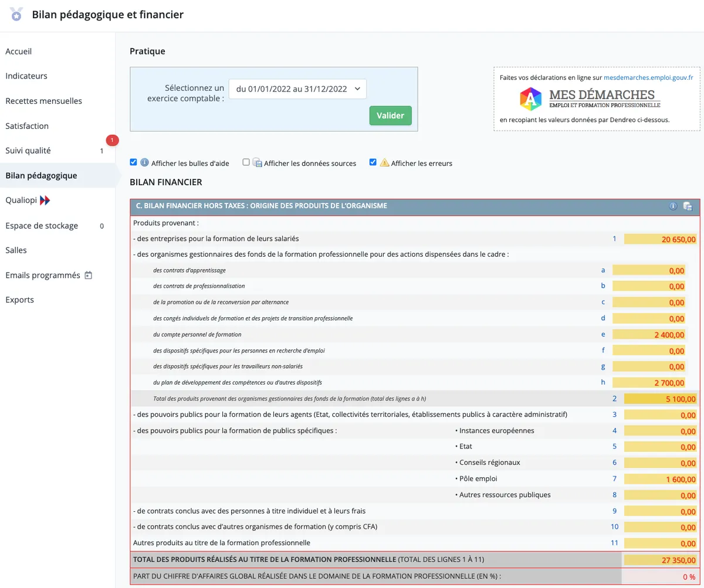Select Exports in the left menu
This screenshot has height=588, width=704.
tap(20, 300)
